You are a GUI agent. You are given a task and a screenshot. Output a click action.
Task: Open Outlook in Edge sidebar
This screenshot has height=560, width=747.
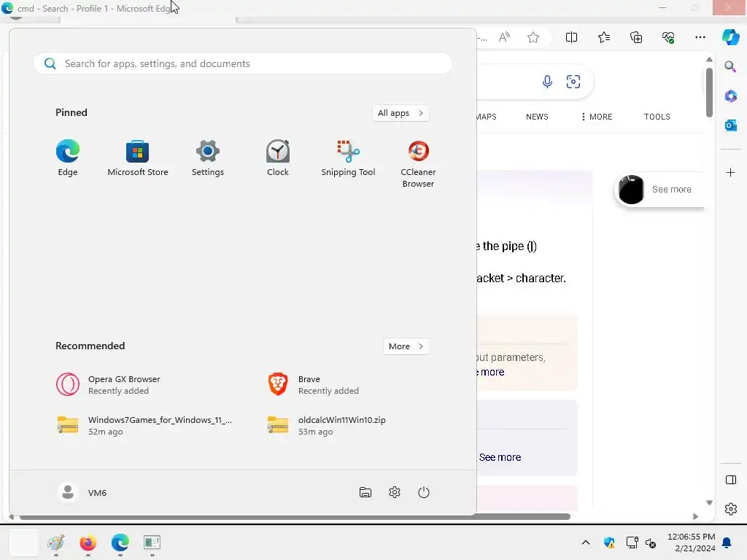point(730,125)
